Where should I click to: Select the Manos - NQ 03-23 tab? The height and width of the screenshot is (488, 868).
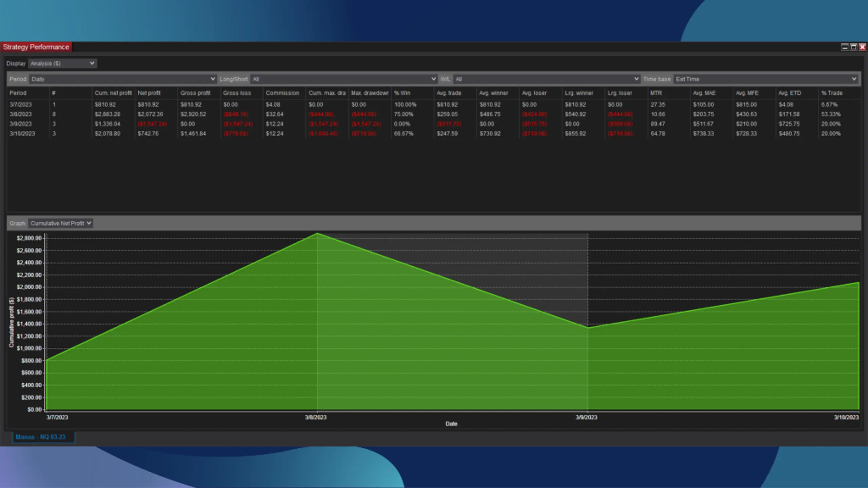point(43,437)
